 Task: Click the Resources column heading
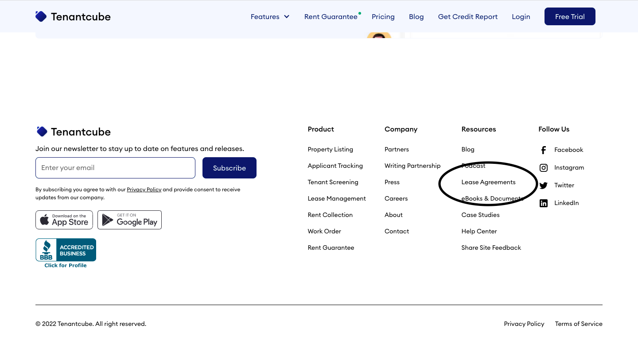click(479, 129)
